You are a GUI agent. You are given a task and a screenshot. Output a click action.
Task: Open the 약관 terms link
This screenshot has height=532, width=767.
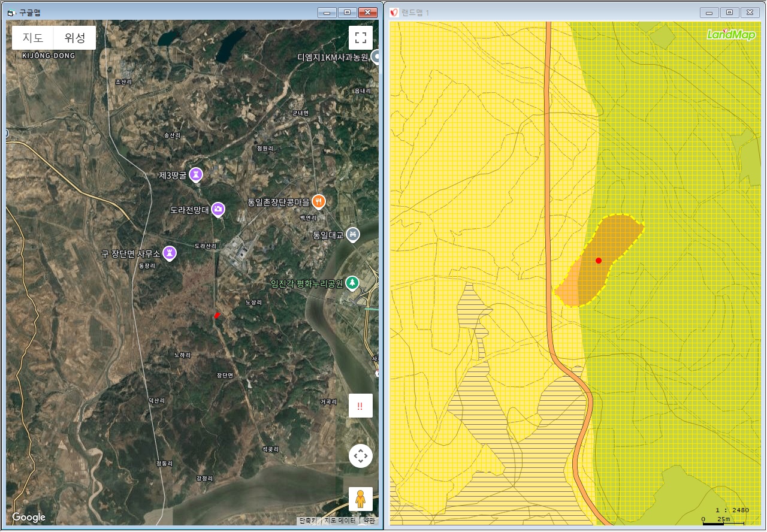(x=369, y=521)
